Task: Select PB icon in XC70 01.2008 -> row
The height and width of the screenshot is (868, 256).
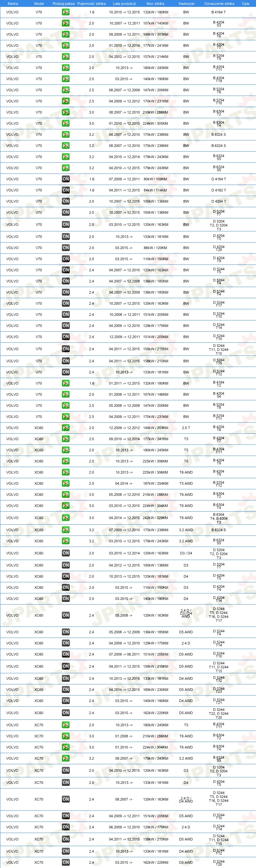Action: click(x=66, y=736)
